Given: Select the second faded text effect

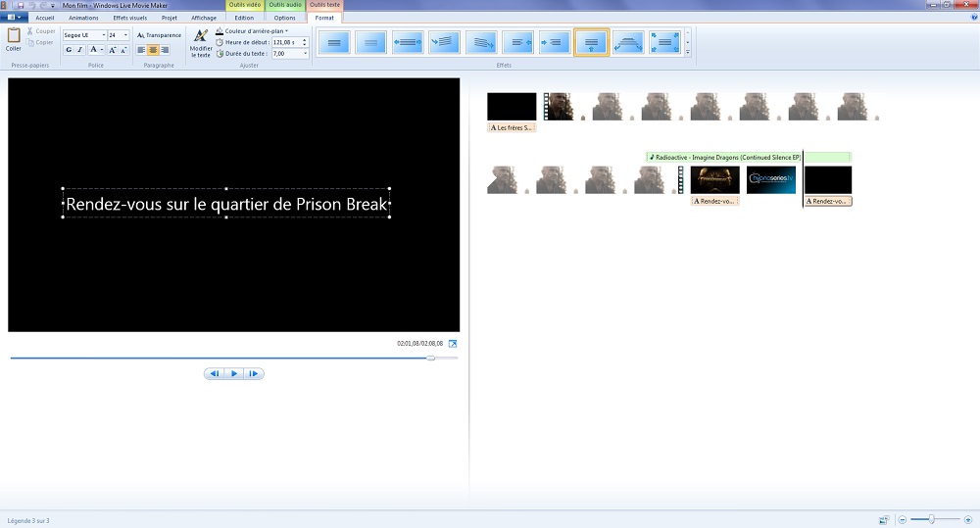Looking at the screenshot, I should tap(370, 42).
